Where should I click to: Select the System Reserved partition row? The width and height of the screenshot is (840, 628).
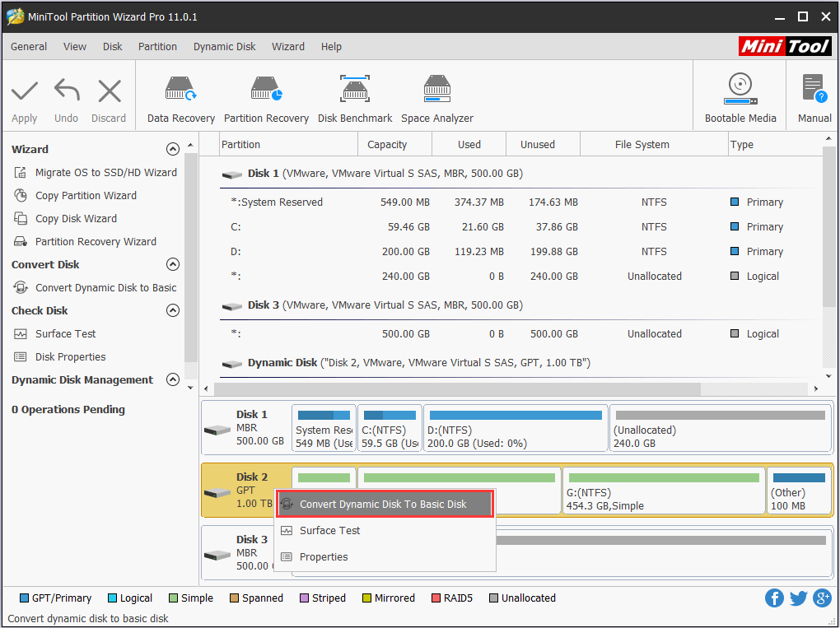tap(520, 202)
